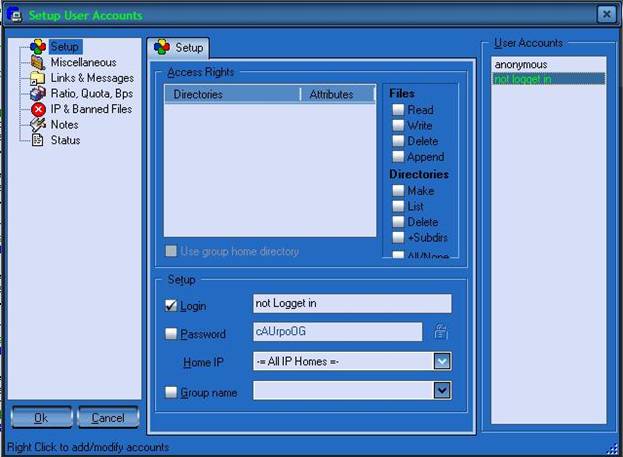Click into the Login name text field
623x457 pixels.
click(x=351, y=304)
